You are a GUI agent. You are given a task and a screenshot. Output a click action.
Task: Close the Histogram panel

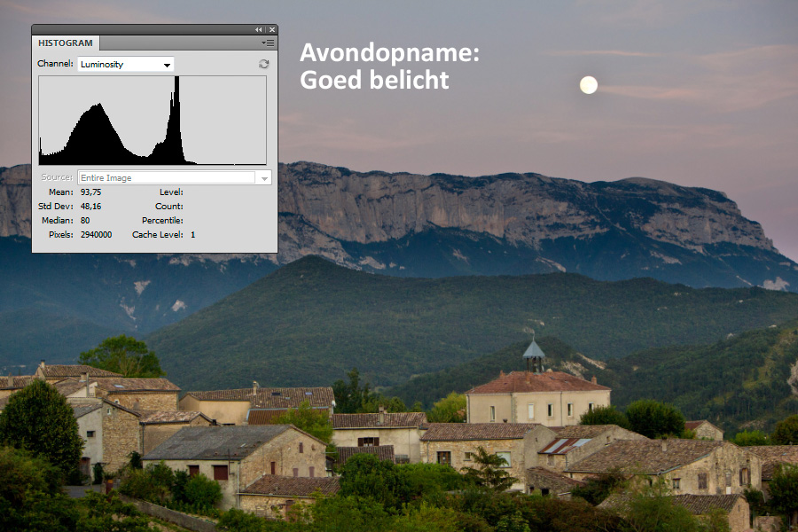click(271, 29)
